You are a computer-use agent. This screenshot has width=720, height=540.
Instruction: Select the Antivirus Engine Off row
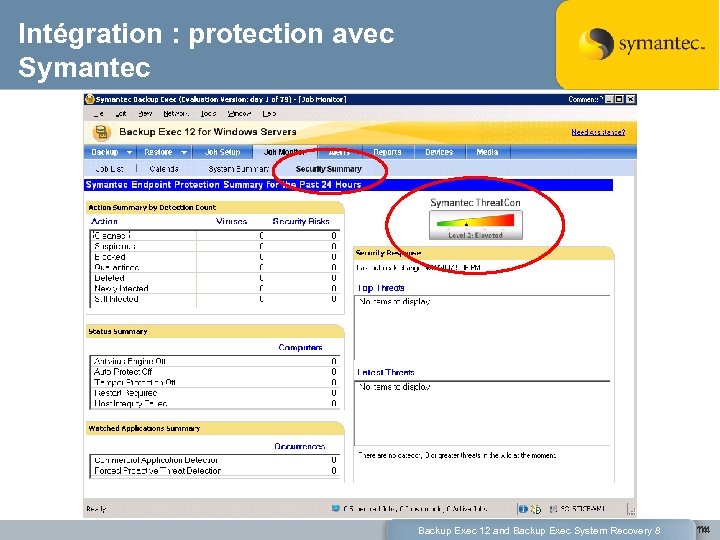click(x=215, y=361)
